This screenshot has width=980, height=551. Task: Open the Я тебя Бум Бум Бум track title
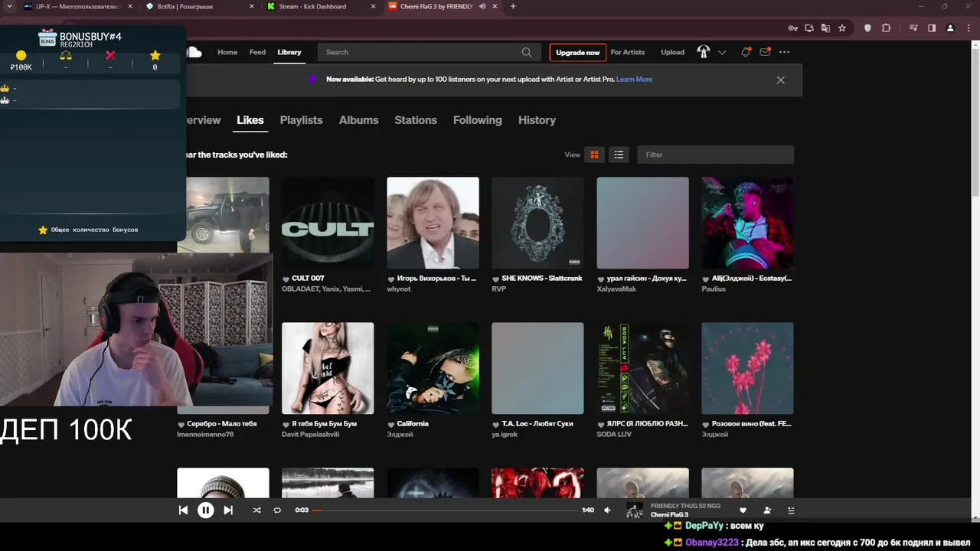tap(324, 424)
